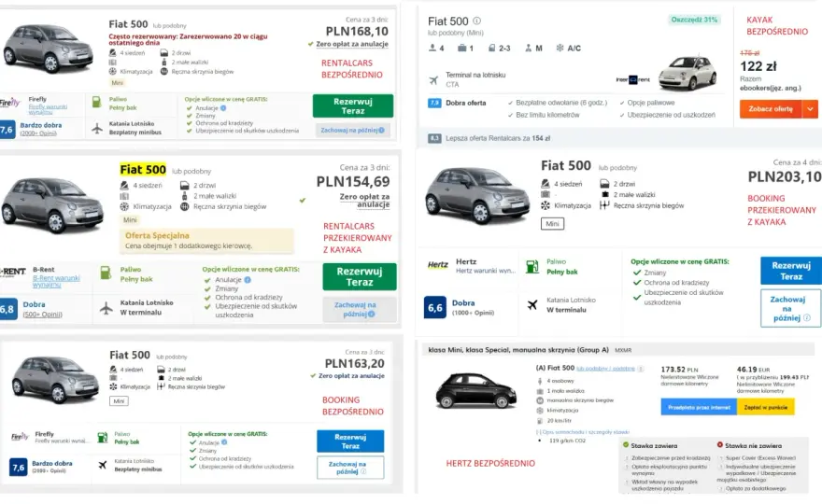Click 6,6 rating badge in Hertz offer

(x=435, y=308)
